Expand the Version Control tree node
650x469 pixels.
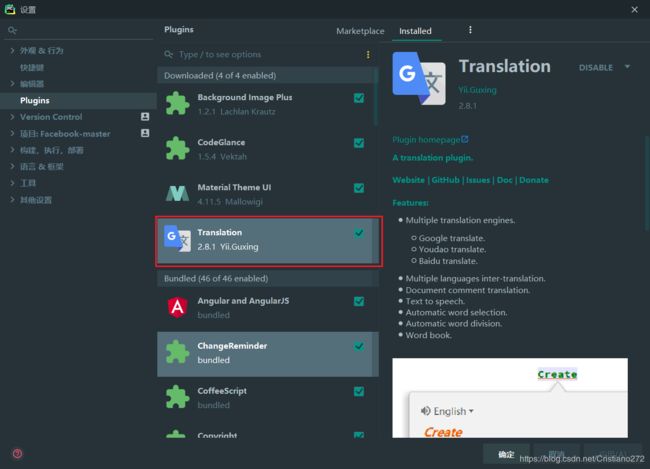[x=12, y=117]
